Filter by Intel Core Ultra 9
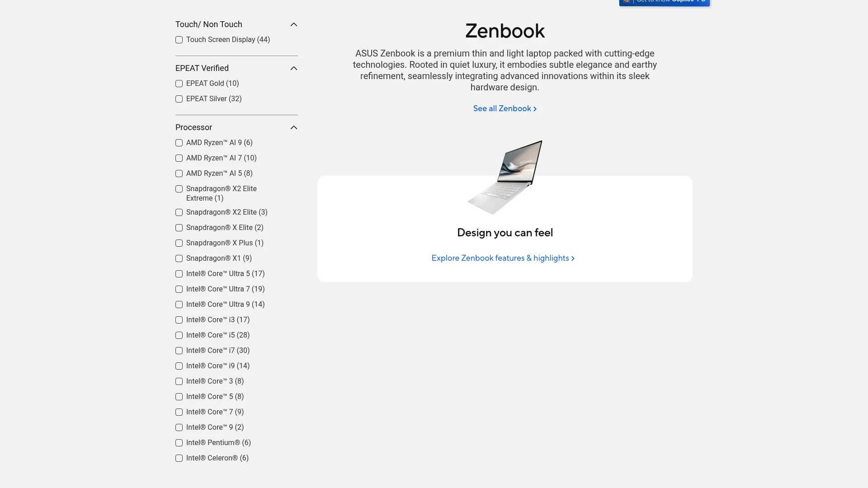Screen dimensions: 868x488 coord(179,305)
